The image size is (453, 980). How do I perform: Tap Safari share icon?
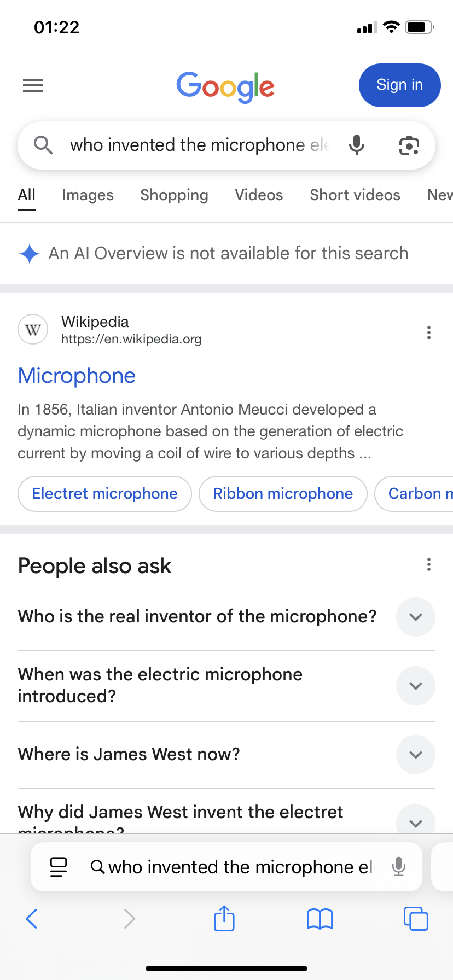point(224,918)
